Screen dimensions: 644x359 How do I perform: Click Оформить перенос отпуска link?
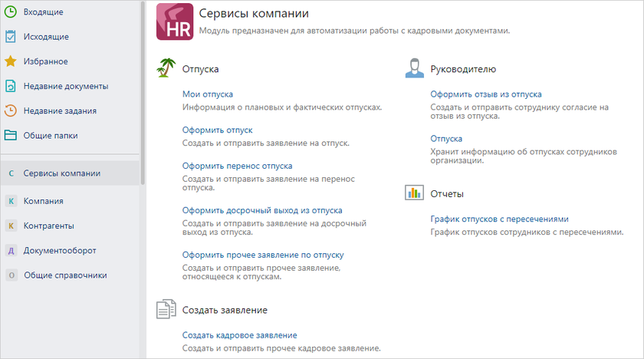tap(237, 166)
